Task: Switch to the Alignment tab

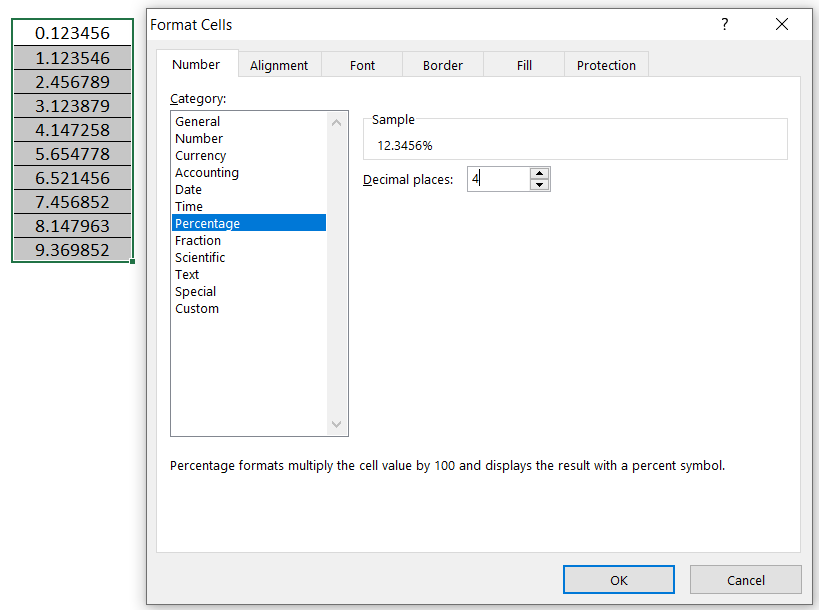Action: pyautogui.click(x=279, y=64)
